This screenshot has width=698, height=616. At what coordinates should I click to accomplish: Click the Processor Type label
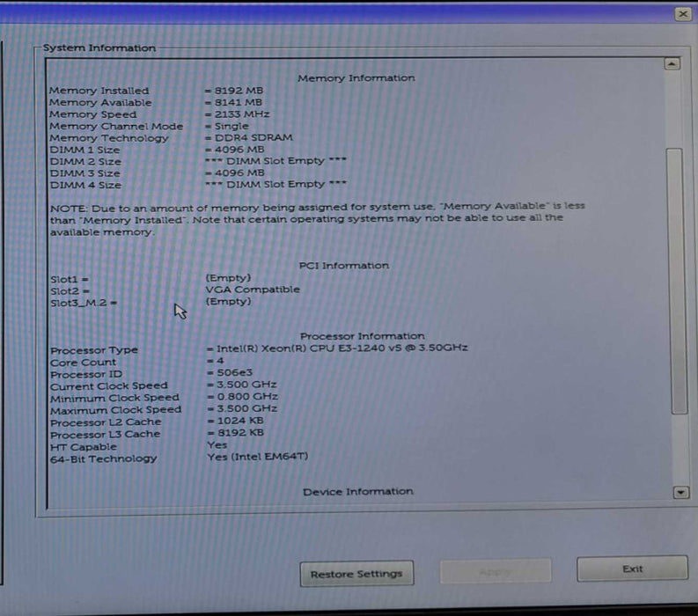pyautogui.click(x=94, y=350)
